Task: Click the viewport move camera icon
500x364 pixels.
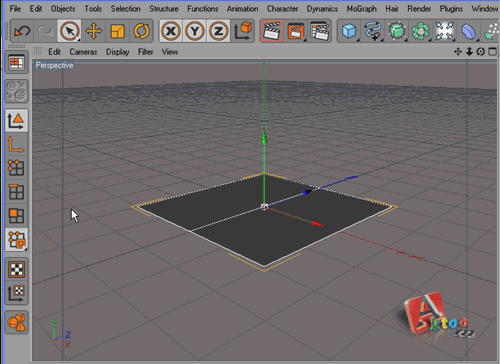Action: coord(458,52)
